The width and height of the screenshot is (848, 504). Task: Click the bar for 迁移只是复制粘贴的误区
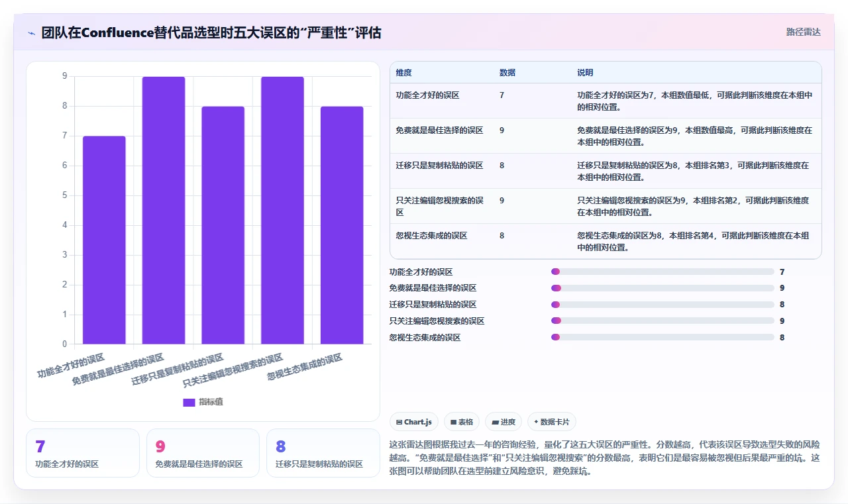223,225
